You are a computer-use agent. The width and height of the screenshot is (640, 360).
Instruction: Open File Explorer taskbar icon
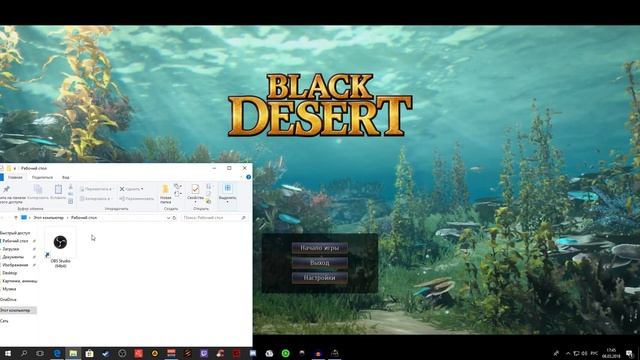pos(73,353)
